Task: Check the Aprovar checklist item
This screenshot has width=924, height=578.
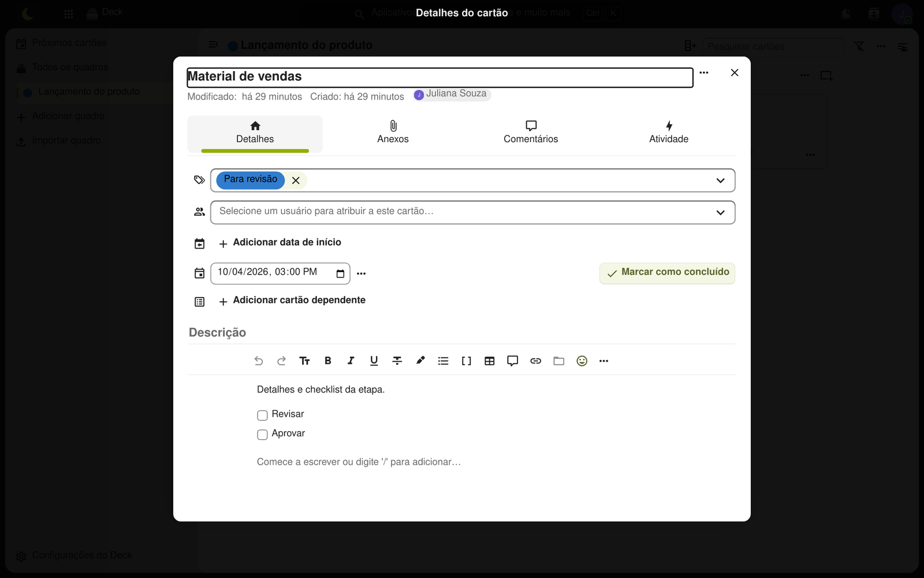Action: coord(262,435)
